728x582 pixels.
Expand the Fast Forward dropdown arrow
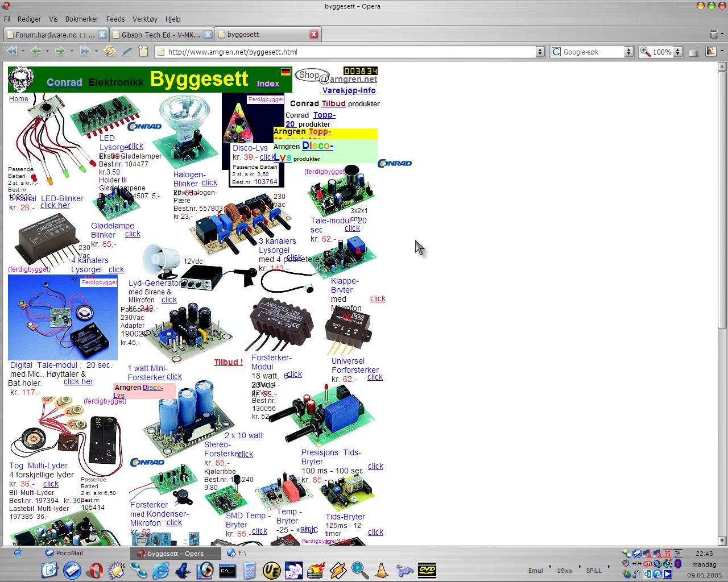click(x=96, y=51)
